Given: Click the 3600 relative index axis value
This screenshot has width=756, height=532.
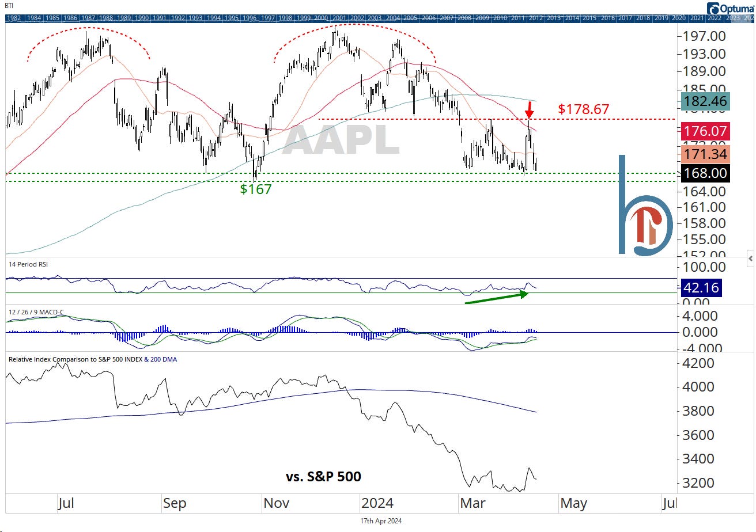Looking at the screenshot, I should [698, 435].
